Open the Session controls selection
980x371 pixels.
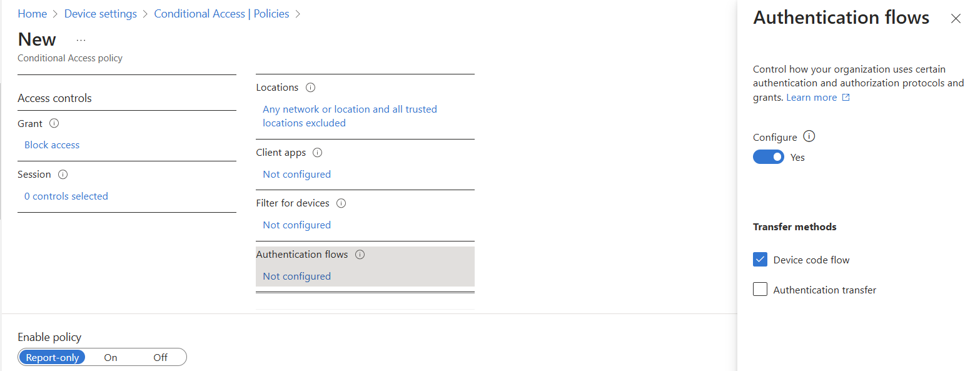pyautogui.click(x=66, y=196)
